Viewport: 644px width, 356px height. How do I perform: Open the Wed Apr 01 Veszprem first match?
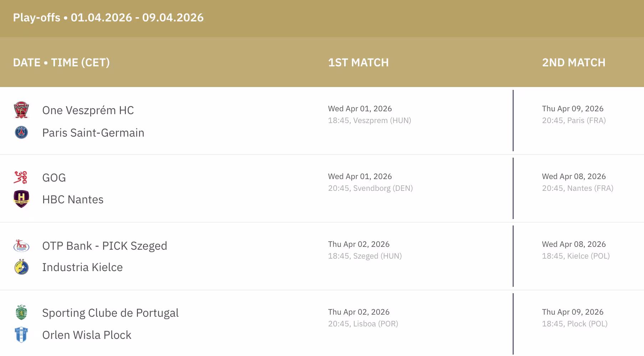369,114
